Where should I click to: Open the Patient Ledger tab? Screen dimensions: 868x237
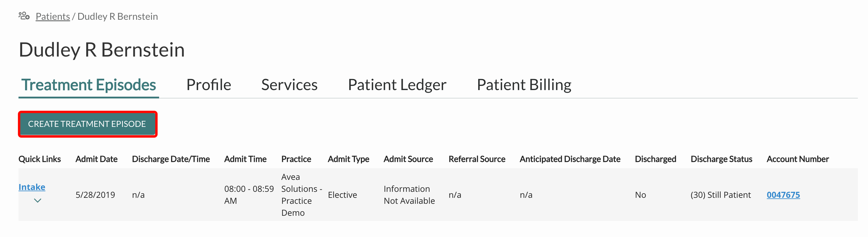[x=397, y=85]
